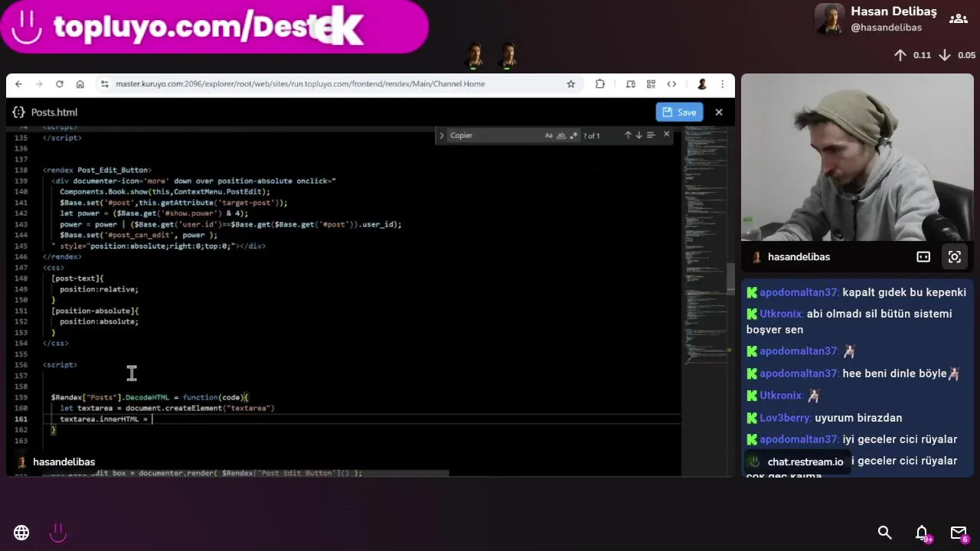Open the globe language icon bottom left
Image resolution: width=980 pixels, height=551 pixels.
tap(21, 533)
